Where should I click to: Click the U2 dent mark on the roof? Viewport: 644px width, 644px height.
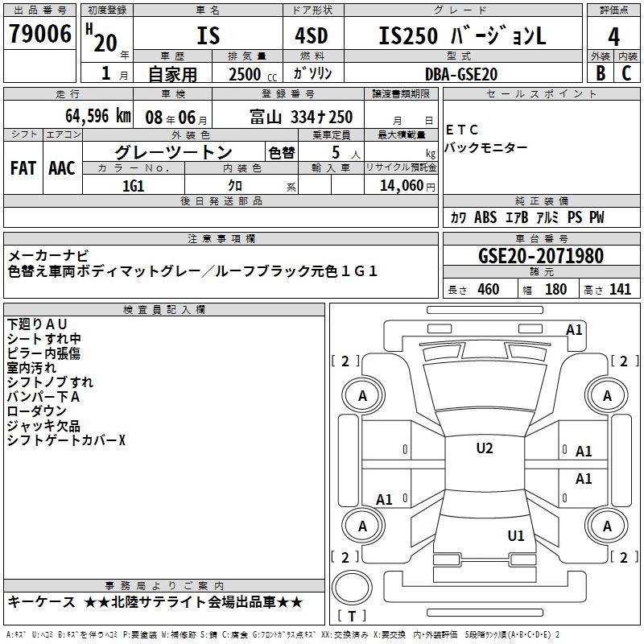point(485,448)
